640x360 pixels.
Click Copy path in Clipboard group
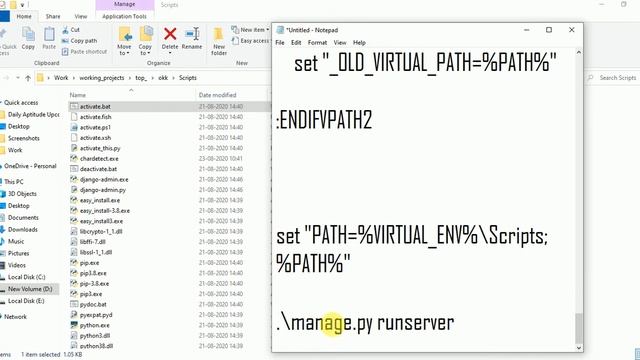point(79,41)
